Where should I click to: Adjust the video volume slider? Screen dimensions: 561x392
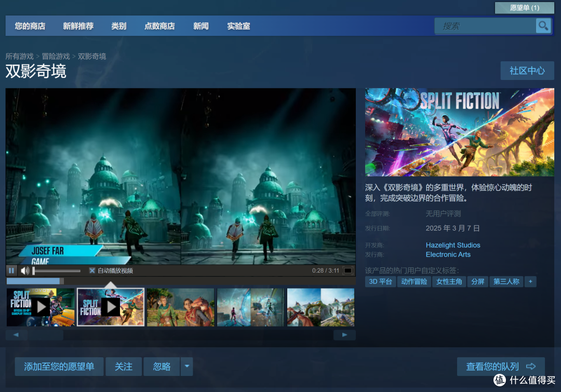(x=57, y=271)
